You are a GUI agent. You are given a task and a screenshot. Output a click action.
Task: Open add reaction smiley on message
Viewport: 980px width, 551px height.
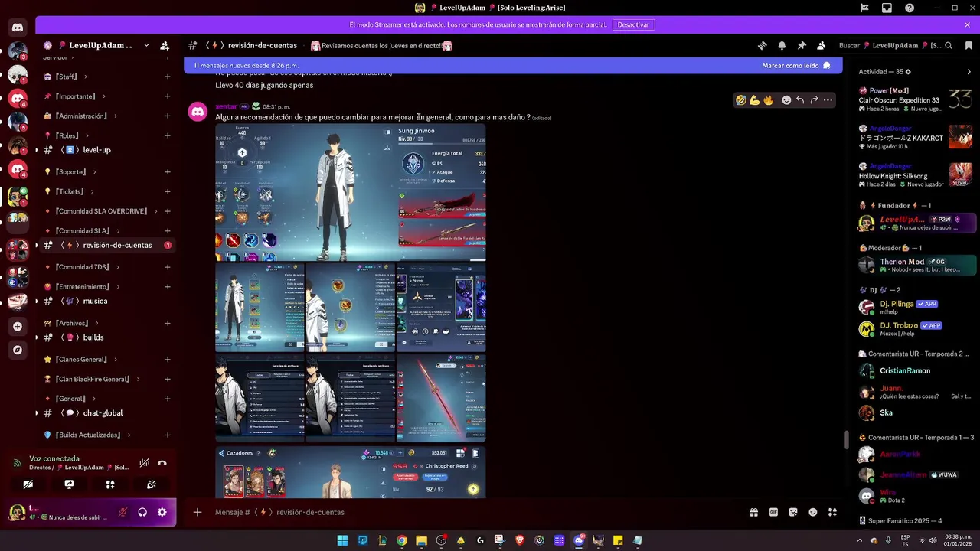tap(786, 100)
